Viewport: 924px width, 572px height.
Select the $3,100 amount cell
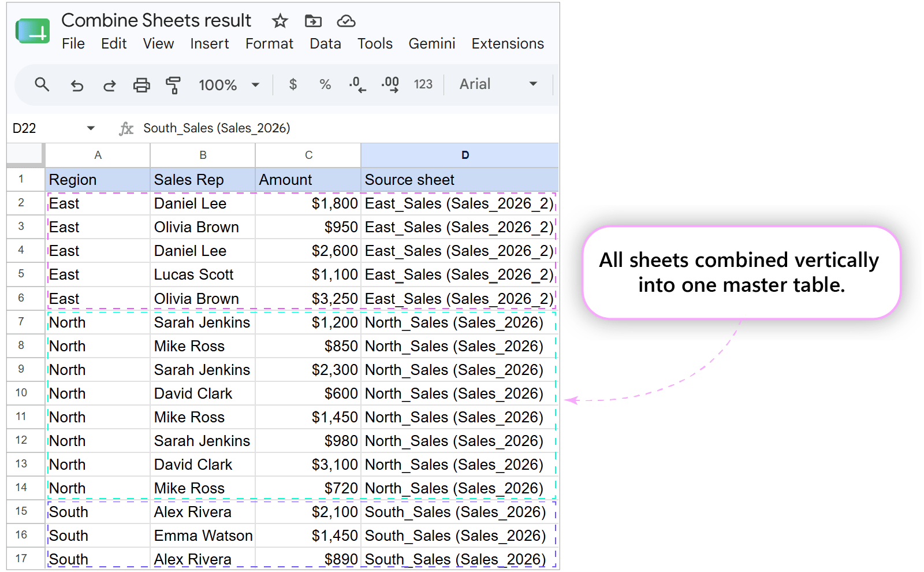tap(308, 465)
